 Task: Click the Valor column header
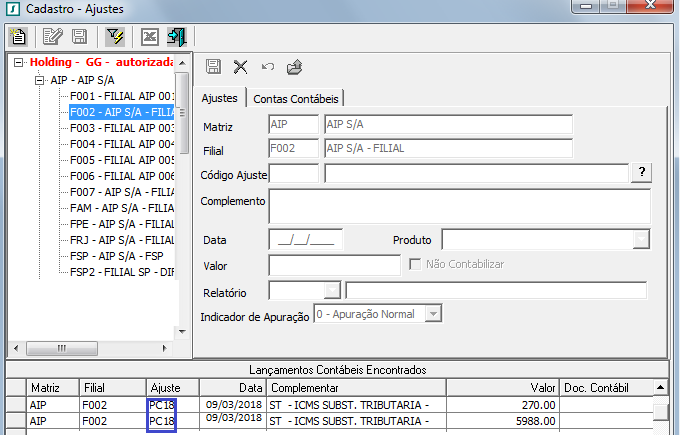pyautogui.click(x=500, y=386)
